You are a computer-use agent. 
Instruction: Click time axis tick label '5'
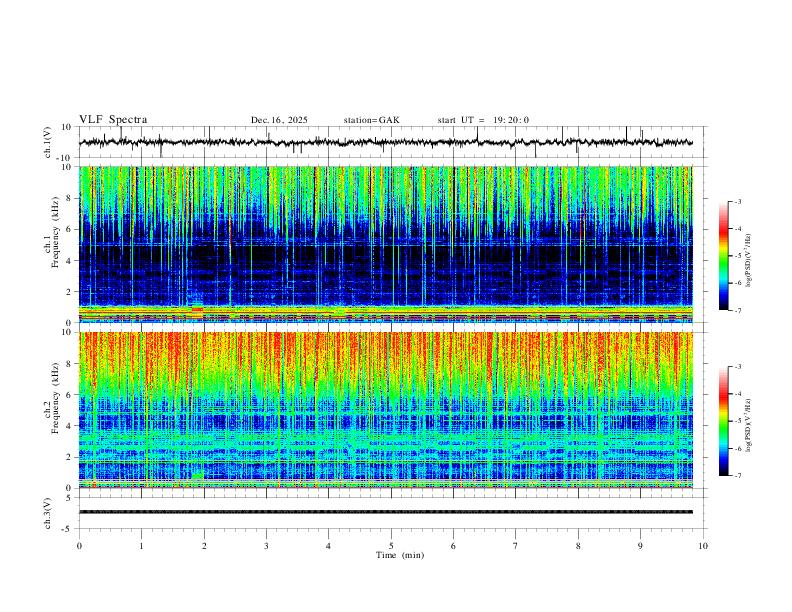[x=391, y=546]
